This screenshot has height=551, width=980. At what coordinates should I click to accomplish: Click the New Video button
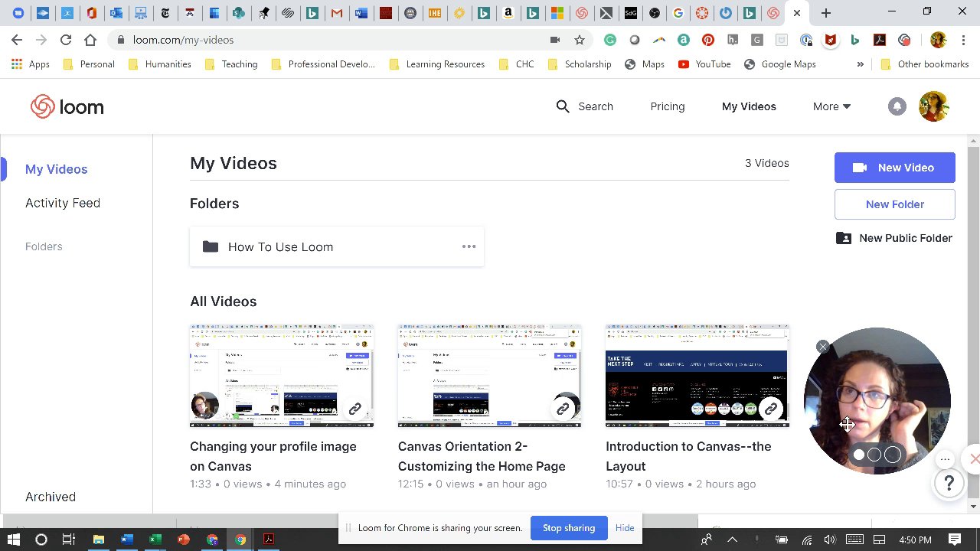click(x=895, y=168)
